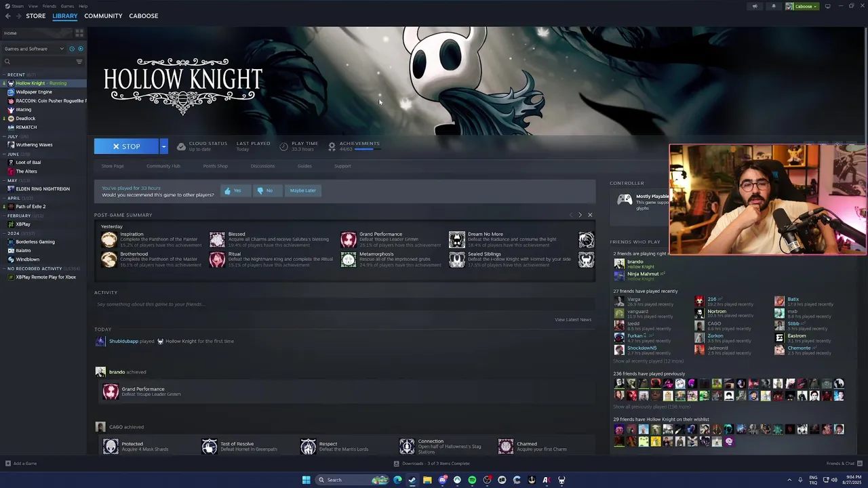868x488 pixels.
Task: Collapse the NO RECORDED ACTIVITY section
Action: coord(4,268)
